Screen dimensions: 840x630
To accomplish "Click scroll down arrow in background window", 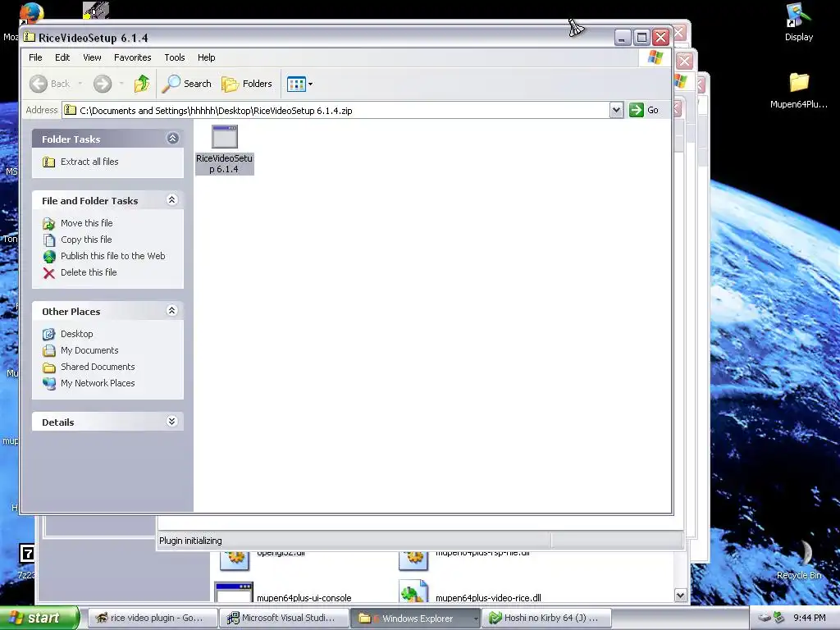I will [x=680, y=596].
